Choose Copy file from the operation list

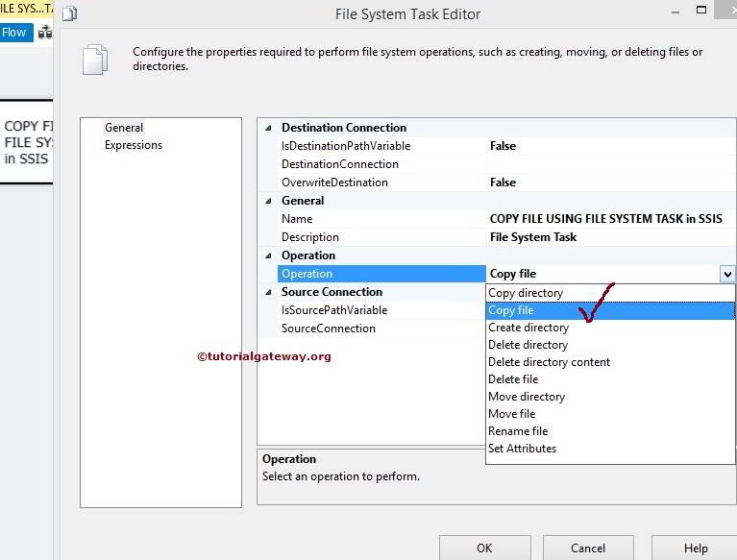(610, 310)
